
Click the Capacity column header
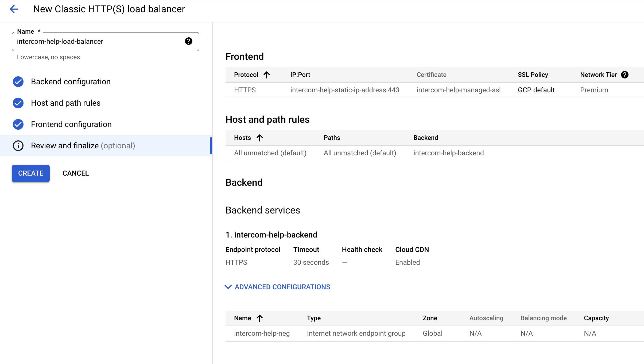596,318
